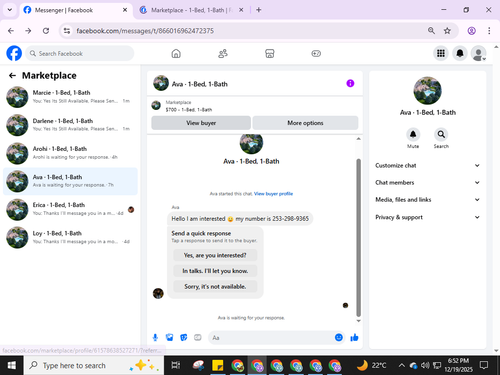Go back using the Marketplace back arrow
The width and height of the screenshot is (500, 375).
point(12,76)
